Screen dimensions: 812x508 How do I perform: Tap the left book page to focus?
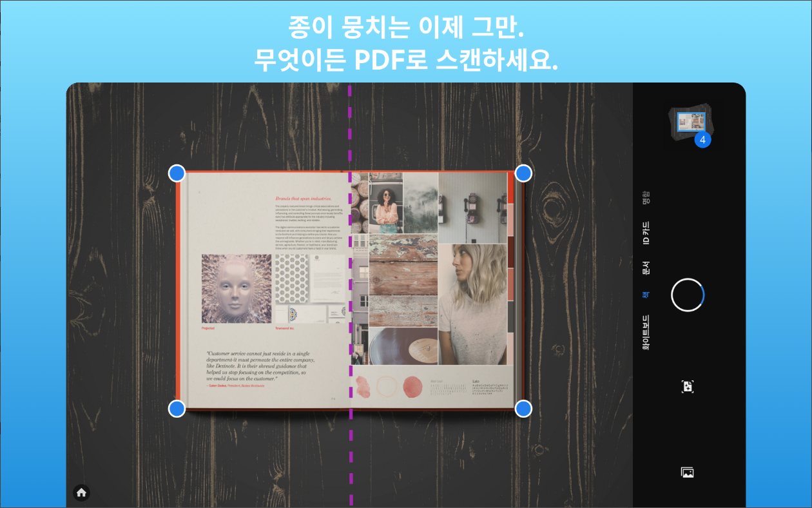tap(264, 290)
